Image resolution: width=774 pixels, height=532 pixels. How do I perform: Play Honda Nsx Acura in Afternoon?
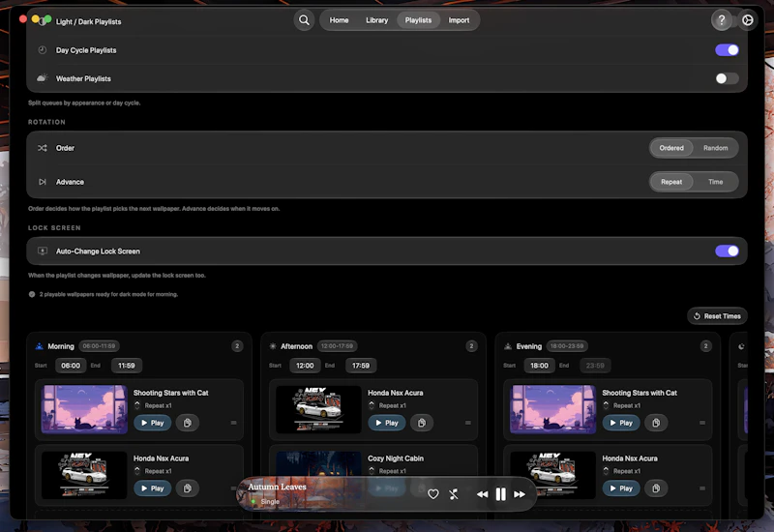(x=387, y=423)
